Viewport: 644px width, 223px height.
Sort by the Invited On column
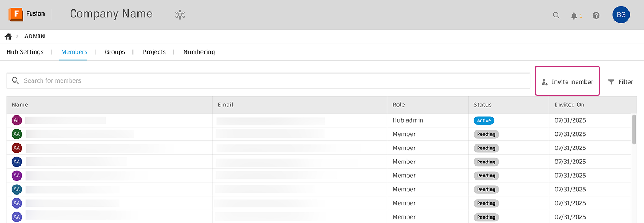point(569,105)
